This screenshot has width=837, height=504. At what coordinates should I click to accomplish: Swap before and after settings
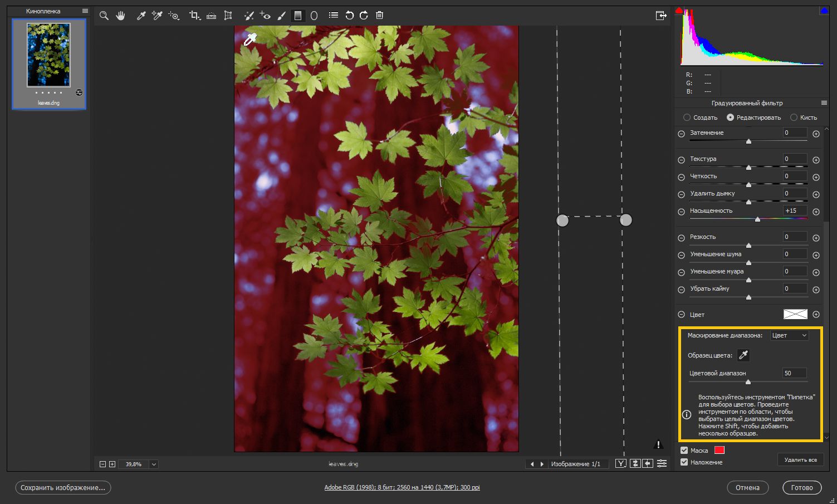tap(635, 463)
